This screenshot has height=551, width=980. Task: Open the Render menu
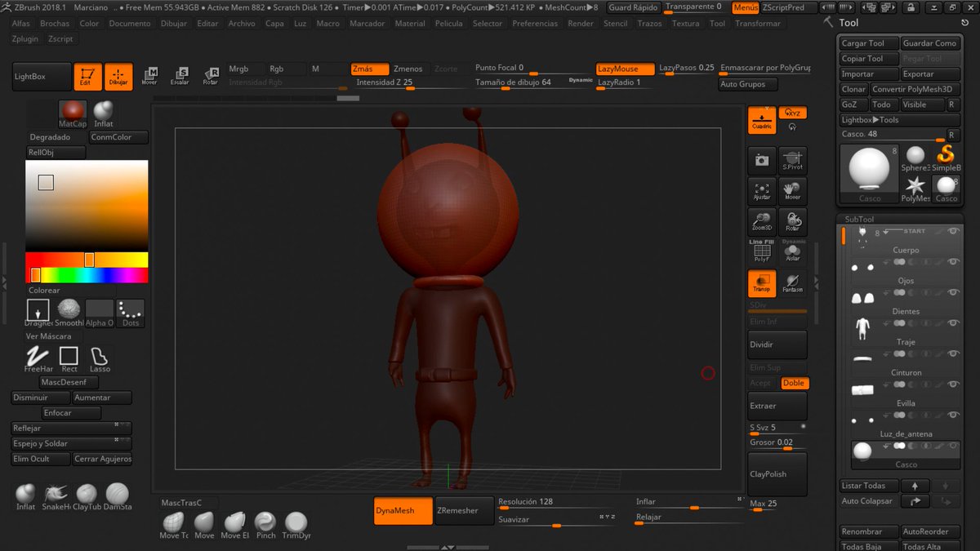pyautogui.click(x=581, y=24)
